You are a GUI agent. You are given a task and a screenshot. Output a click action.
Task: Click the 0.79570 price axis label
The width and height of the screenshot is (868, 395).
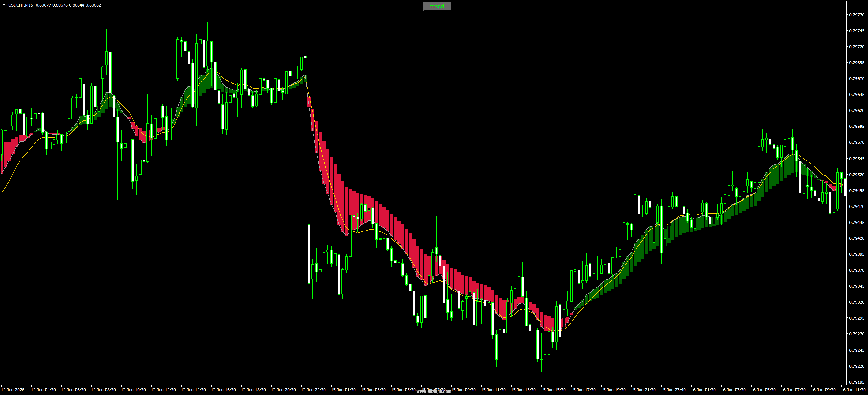tap(857, 142)
